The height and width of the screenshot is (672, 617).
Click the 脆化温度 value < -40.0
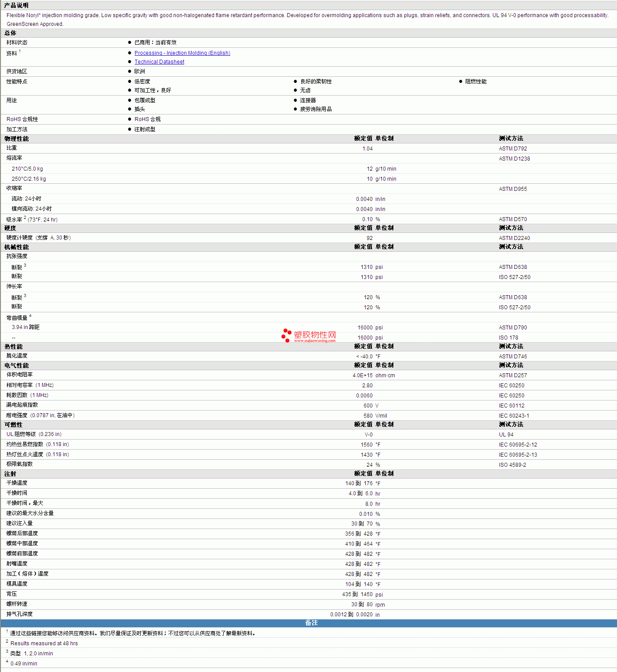tap(364, 357)
